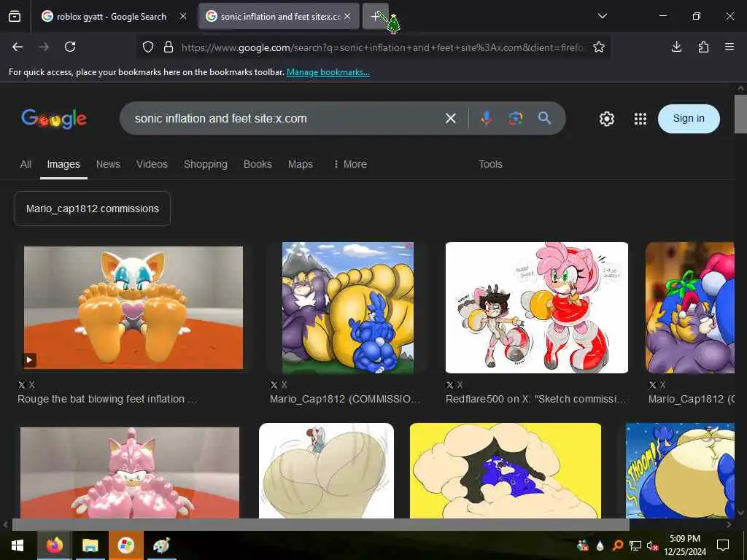This screenshot has height=560, width=747.
Task: Search by image with Google Lens icon
Action: click(x=516, y=118)
